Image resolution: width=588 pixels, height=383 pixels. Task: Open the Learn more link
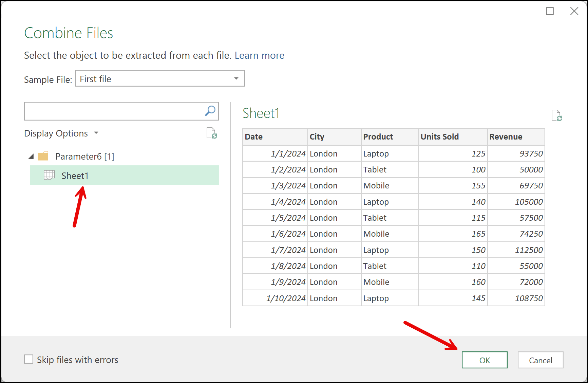pyautogui.click(x=259, y=55)
